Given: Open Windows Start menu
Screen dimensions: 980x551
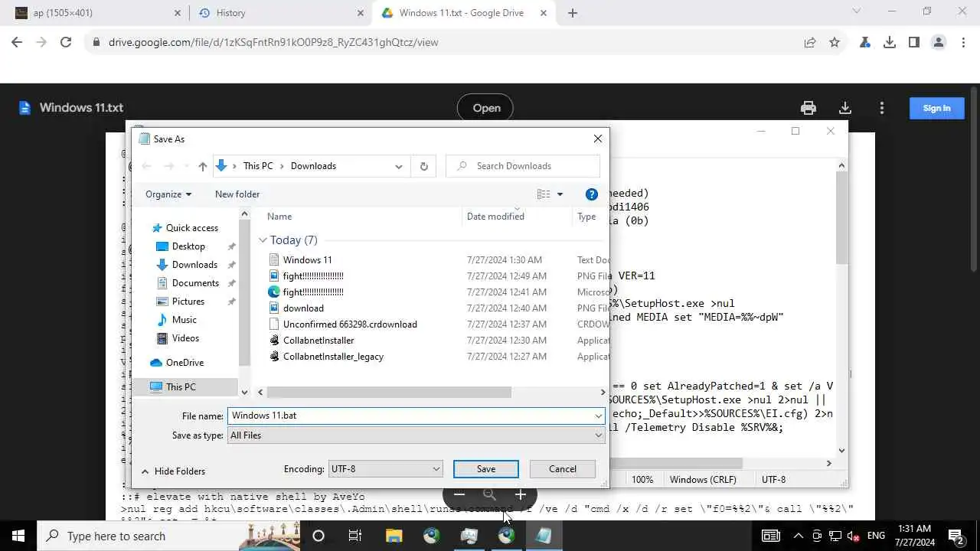Looking at the screenshot, I should click(x=18, y=536).
